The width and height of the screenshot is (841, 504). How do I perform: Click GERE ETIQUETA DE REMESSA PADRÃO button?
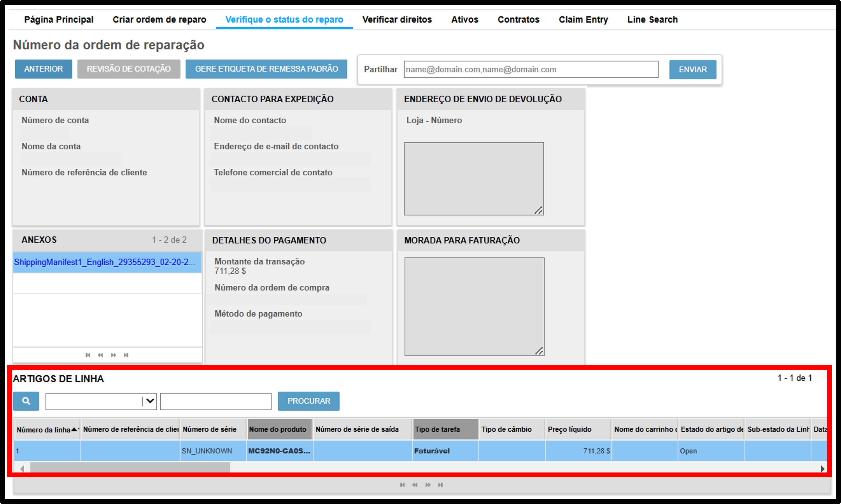click(x=266, y=69)
